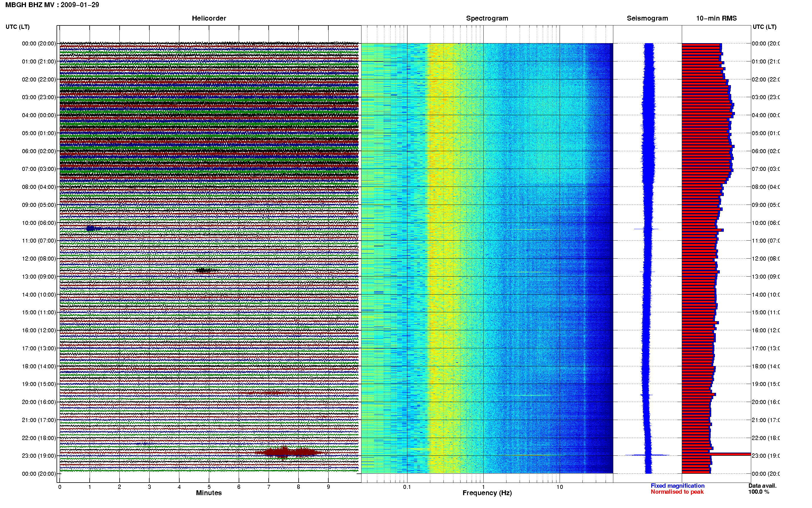Click the left time label '19:00 (15:00)'
Viewport: 812px width, 508px height.
point(39,384)
